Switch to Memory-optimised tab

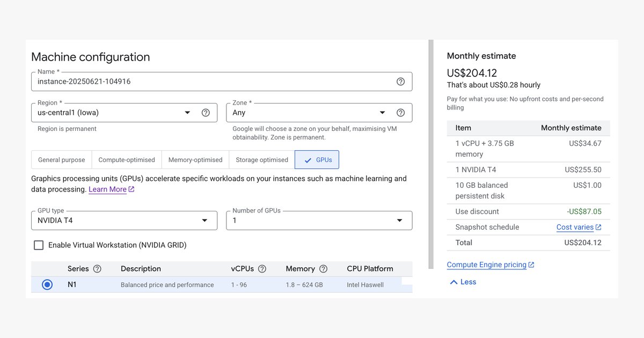(x=195, y=160)
